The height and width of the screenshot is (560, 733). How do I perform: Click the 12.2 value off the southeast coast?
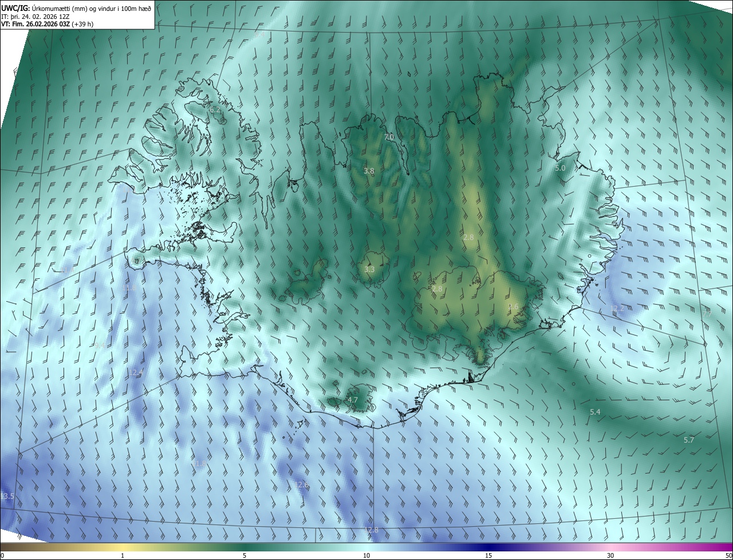(x=617, y=308)
